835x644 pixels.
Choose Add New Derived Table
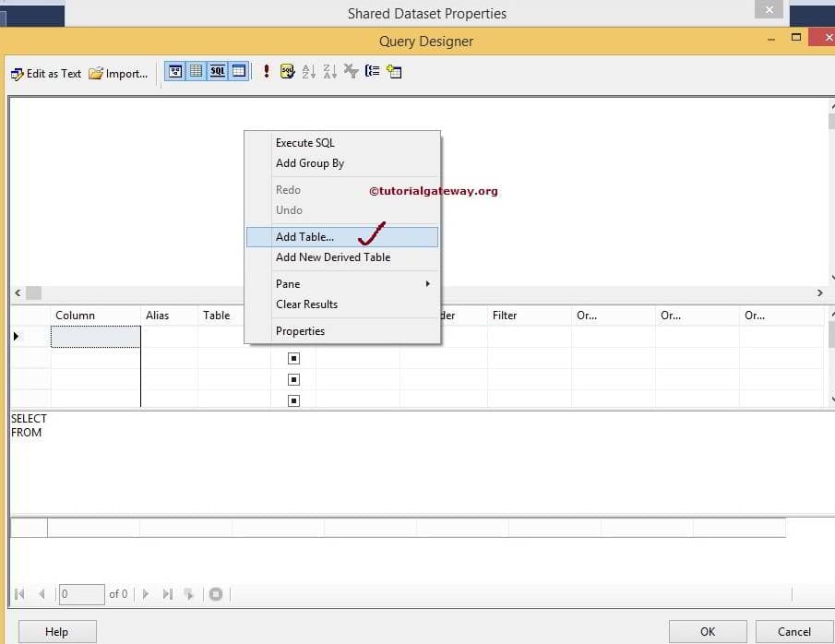click(342, 257)
